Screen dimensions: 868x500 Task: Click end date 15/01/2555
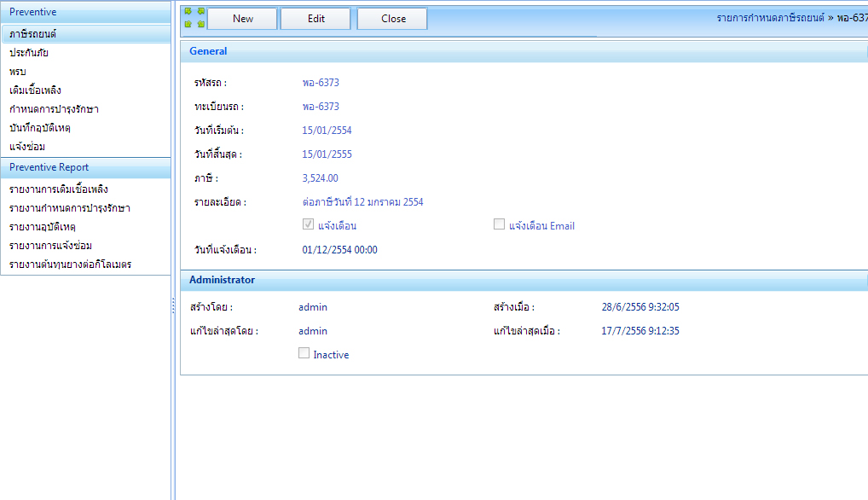click(x=327, y=154)
